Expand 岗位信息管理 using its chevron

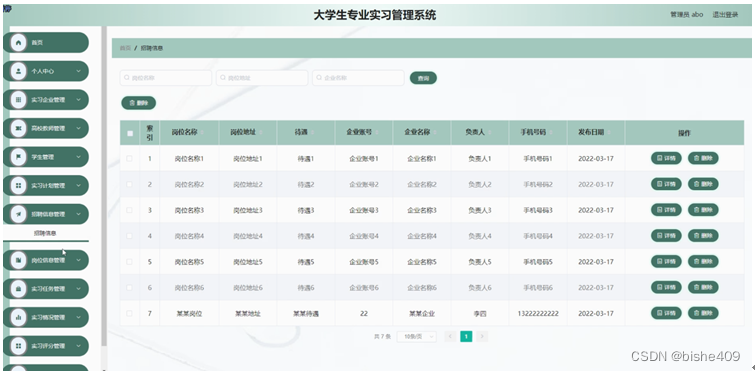click(x=78, y=260)
